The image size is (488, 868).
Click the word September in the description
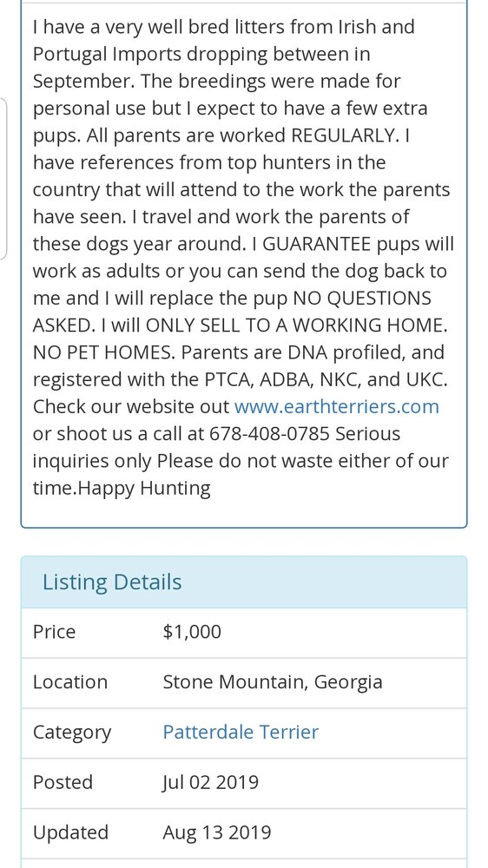point(83,82)
